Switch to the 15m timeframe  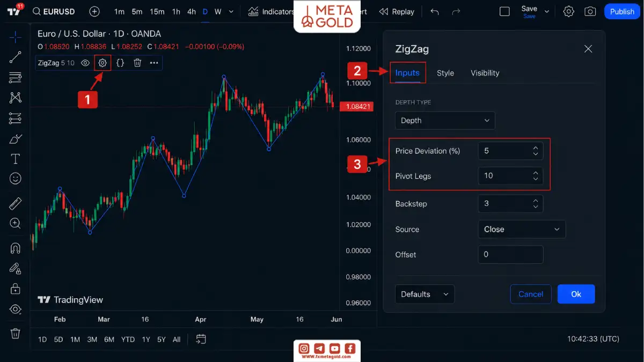(x=157, y=11)
